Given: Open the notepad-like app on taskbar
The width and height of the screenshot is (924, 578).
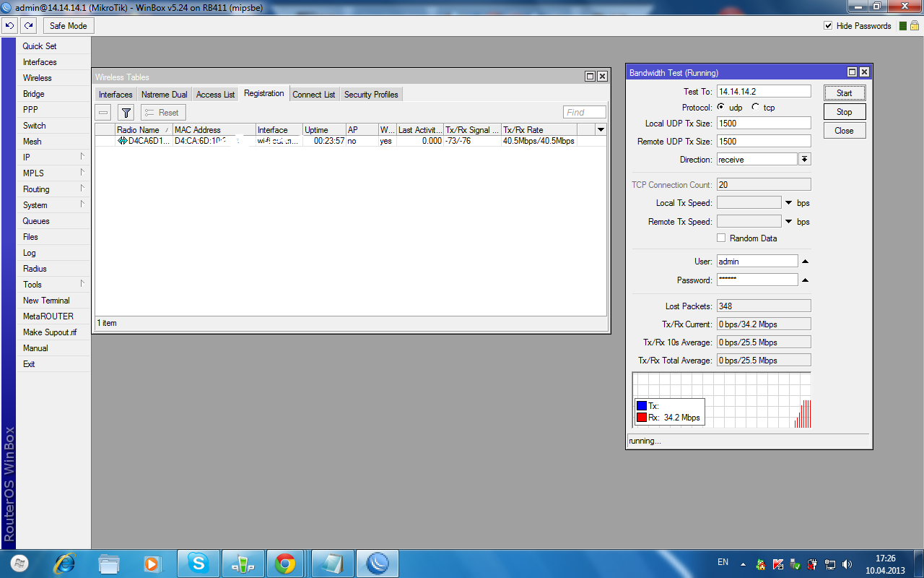Looking at the screenshot, I should tap(331, 564).
